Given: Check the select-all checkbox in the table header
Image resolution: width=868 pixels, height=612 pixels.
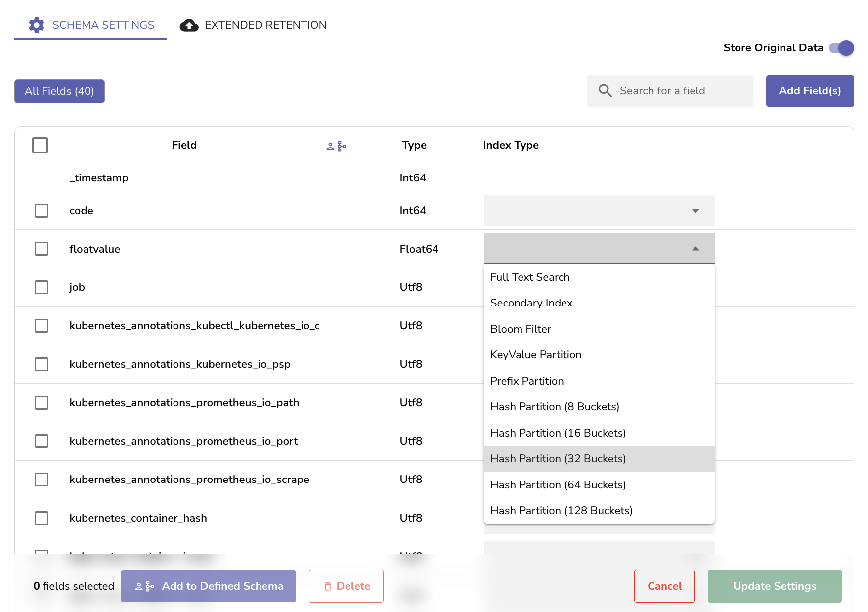Looking at the screenshot, I should (40, 145).
